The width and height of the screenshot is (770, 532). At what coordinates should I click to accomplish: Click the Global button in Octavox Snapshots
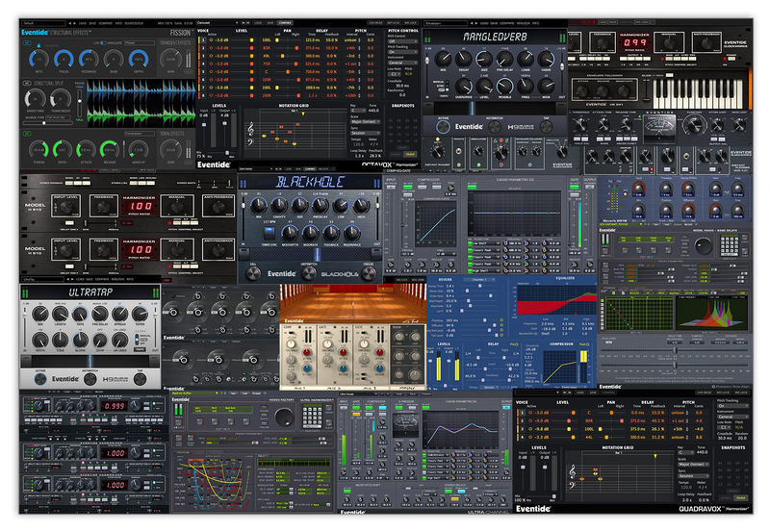pos(410,154)
